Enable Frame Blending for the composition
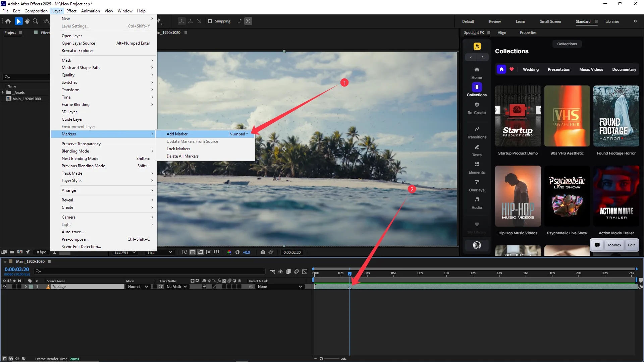 point(288,271)
